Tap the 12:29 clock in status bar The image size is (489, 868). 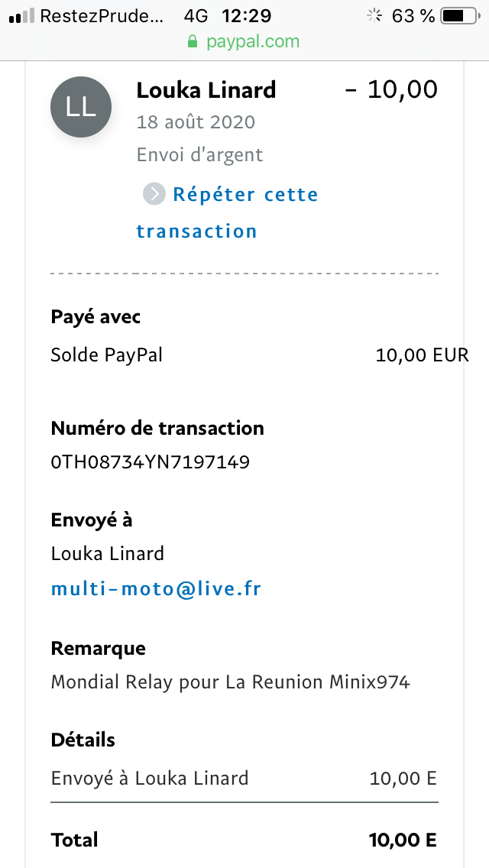(247, 16)
